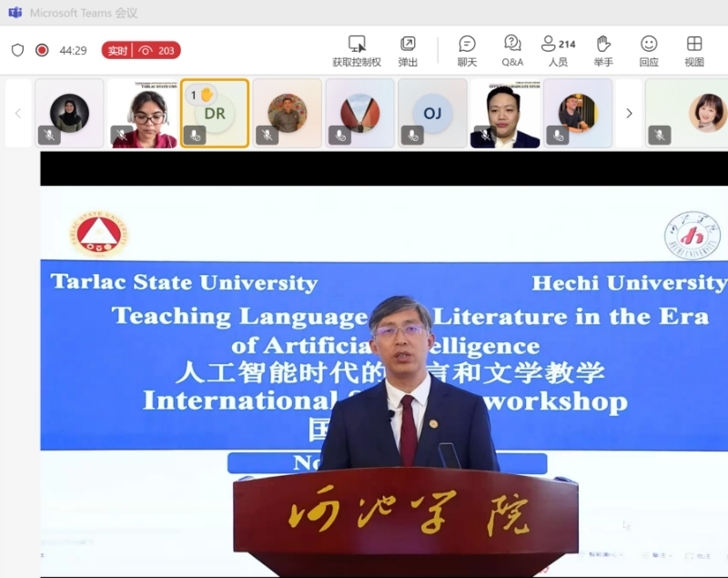Click muted mic icon on DR tile

pyautogui.click(x=194, y=136)
